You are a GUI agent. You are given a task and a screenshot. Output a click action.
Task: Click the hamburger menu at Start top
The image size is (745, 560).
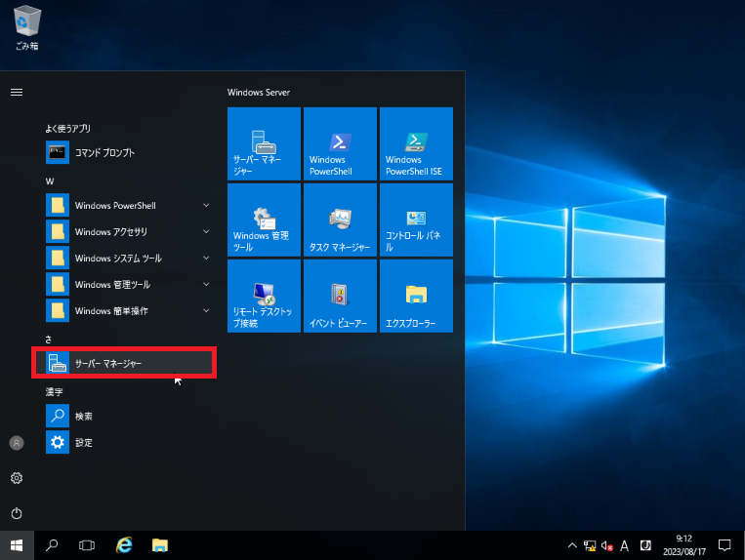pos(17,92)
